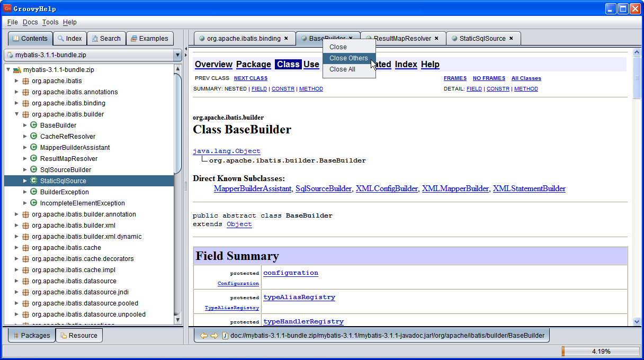Click the package icon for org.apache.ibatis.cache
Image resolution: width=644 pixels, height=360 pixels.
coord(25,248)
